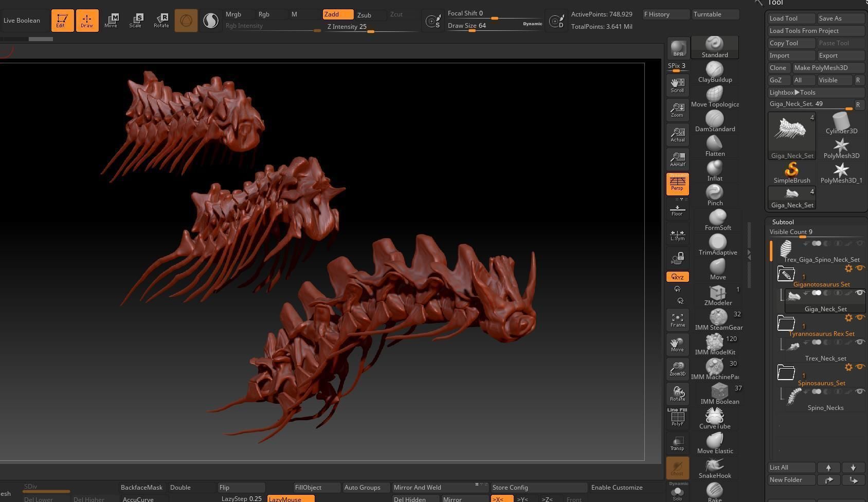Collapse the right tray divider arrow
Image resolution: width=868 pixels, height=502 pixels.
click(749, 255)
